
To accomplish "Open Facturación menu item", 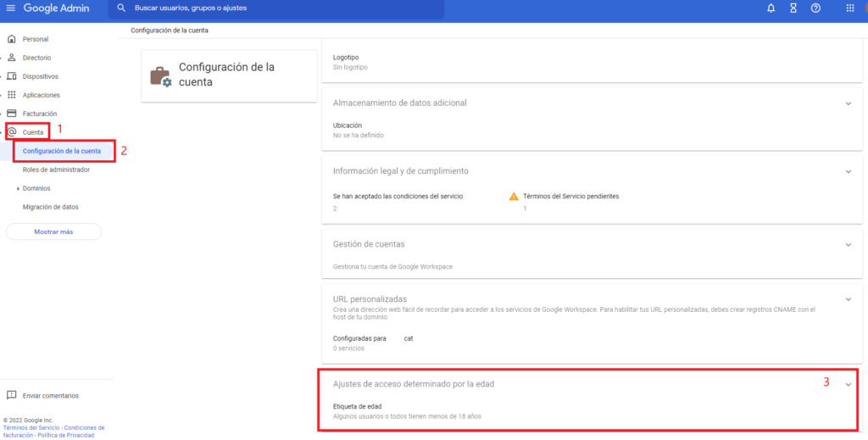I will tap(39, 114).
